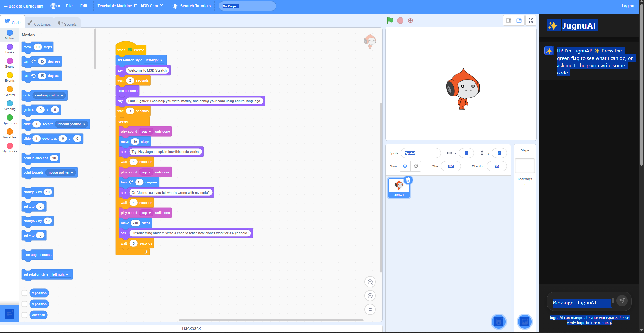Image resolution: width=644 pixels, height=333 pixels.
Task: Zoom in on the code workspace
Action: click(370, 282)
